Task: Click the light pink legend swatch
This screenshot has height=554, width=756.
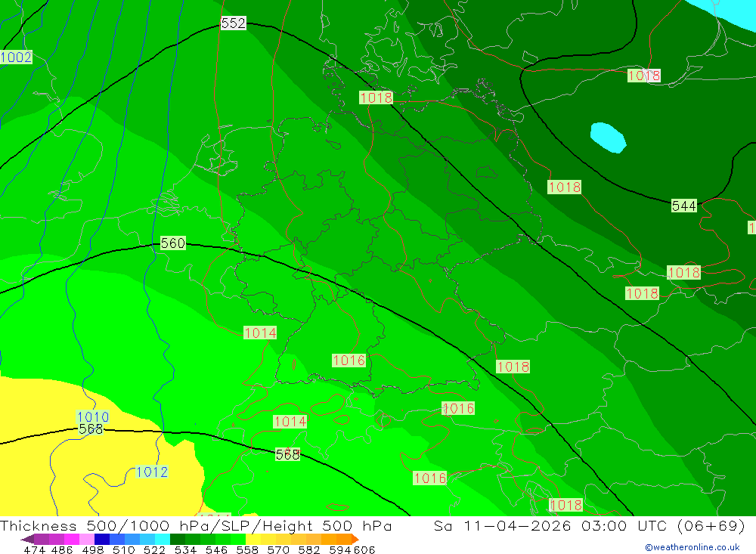Action: (87, 539)
